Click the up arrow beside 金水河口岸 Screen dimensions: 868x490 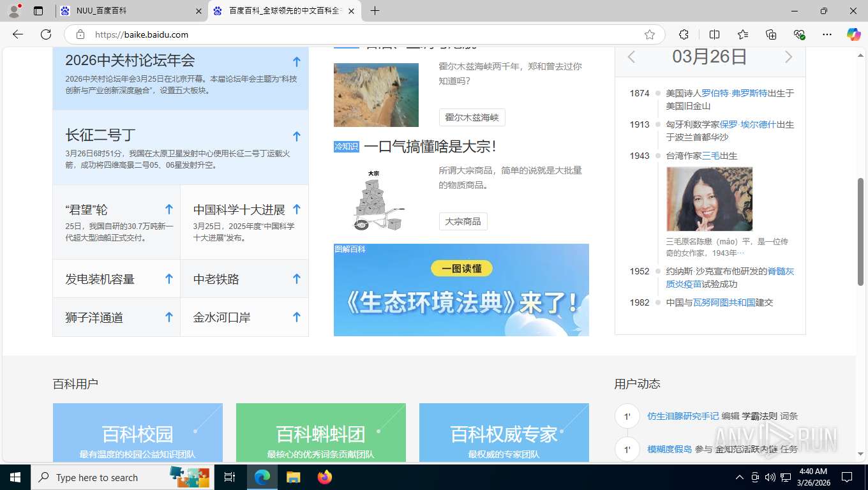tap(296, 317)
